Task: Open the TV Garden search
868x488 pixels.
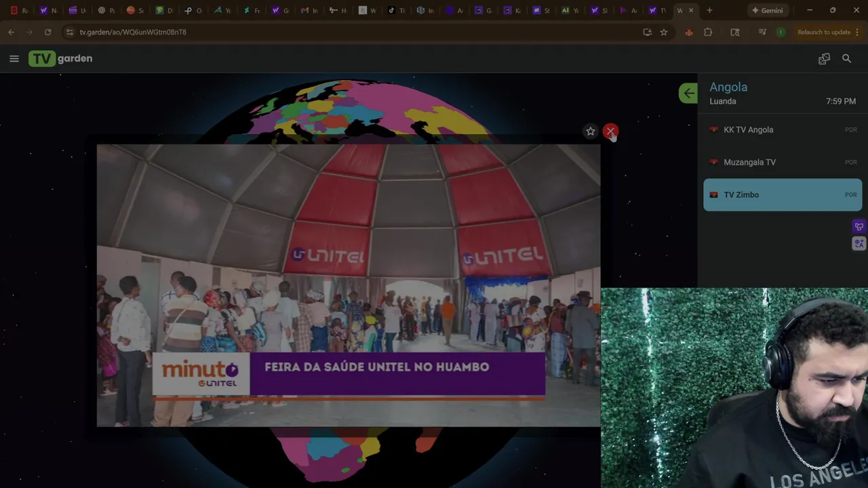Action: pos(846,59)
